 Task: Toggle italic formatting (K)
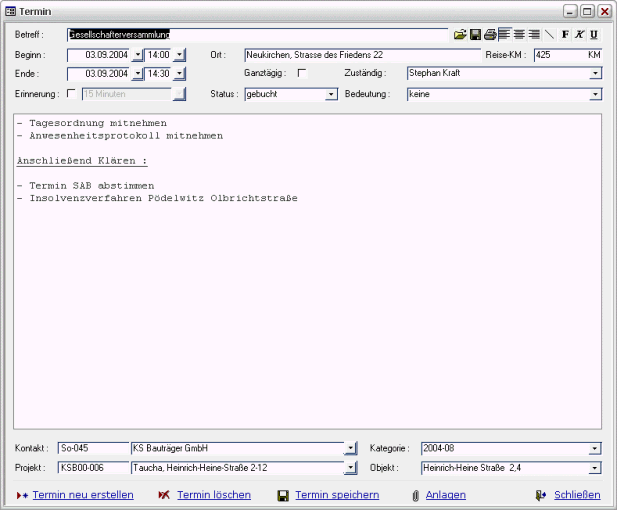tap(579, 35)
